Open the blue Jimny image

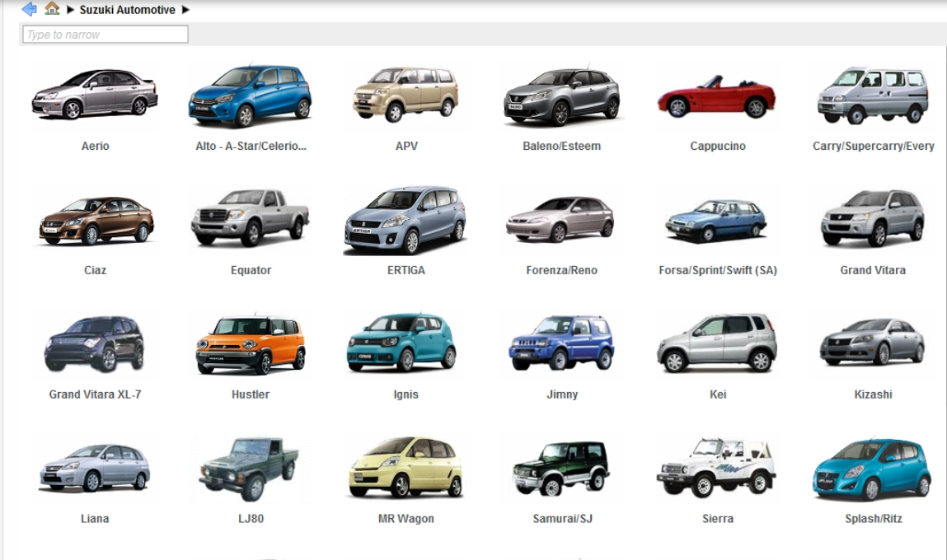[561, 343]
